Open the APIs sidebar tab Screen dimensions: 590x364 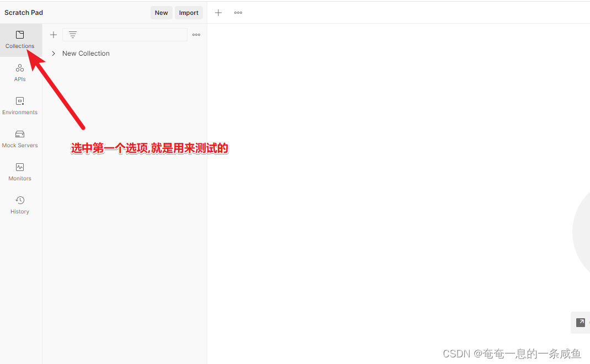[x=20, y=73]
